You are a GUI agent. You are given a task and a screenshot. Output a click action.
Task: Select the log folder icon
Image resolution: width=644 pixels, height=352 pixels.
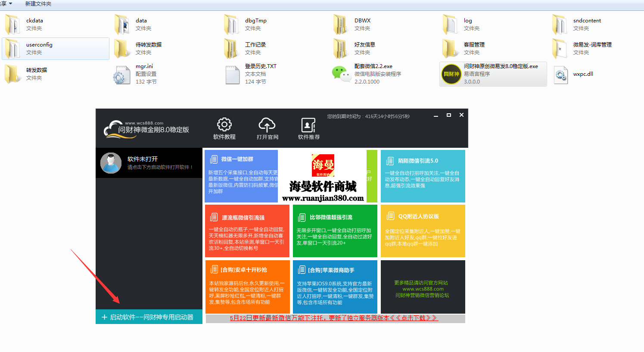(x=450, y=24)
